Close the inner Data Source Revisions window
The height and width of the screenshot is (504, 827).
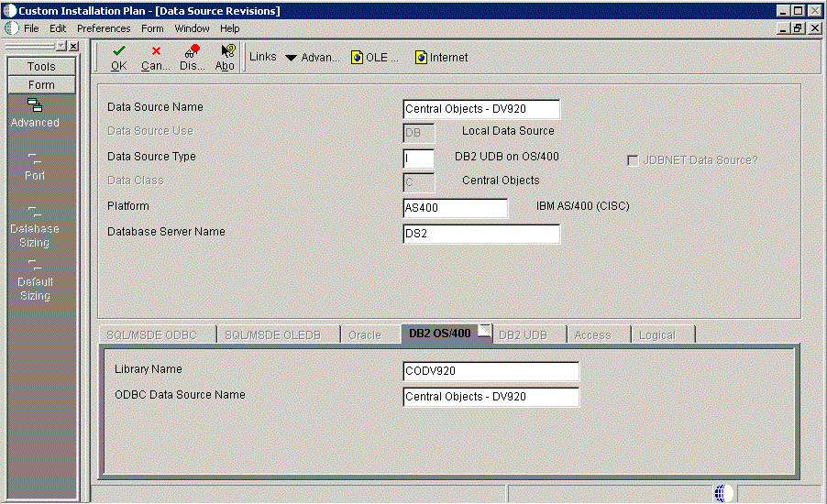tap(815, 28)
